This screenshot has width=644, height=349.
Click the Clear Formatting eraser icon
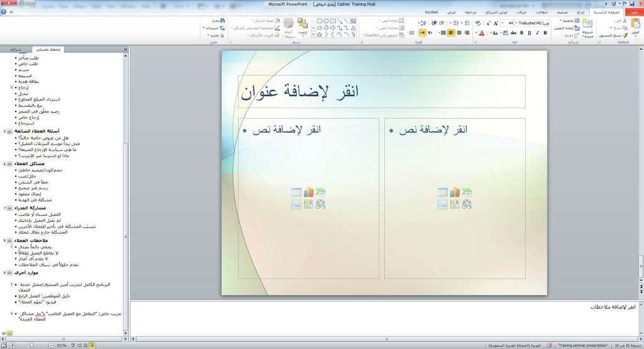(478, 23)
